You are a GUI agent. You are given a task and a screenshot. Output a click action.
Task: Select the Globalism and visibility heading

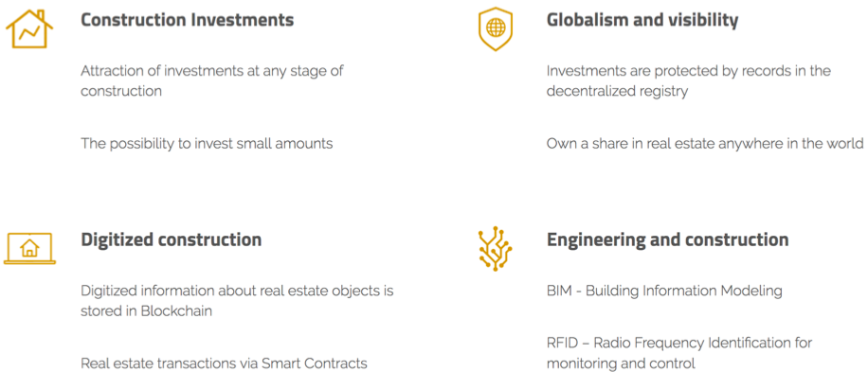(642, 21)
